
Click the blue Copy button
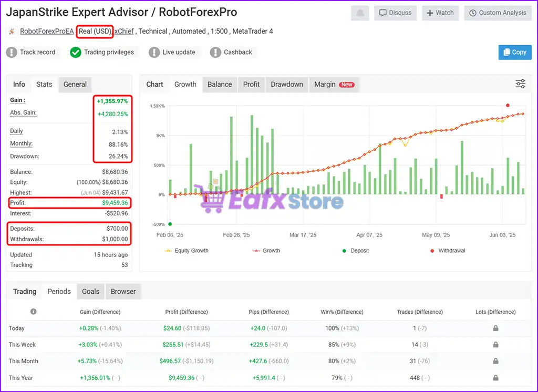pos(515,52)
